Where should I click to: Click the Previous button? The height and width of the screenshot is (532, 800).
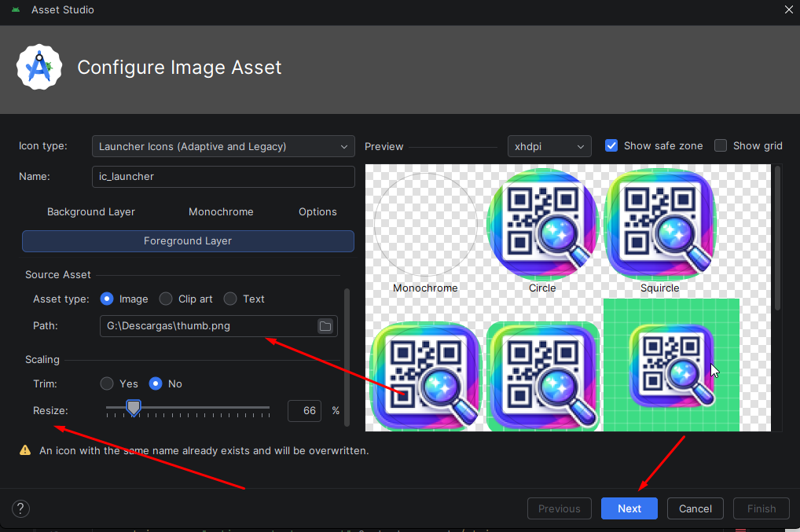[x=560, y=508]
